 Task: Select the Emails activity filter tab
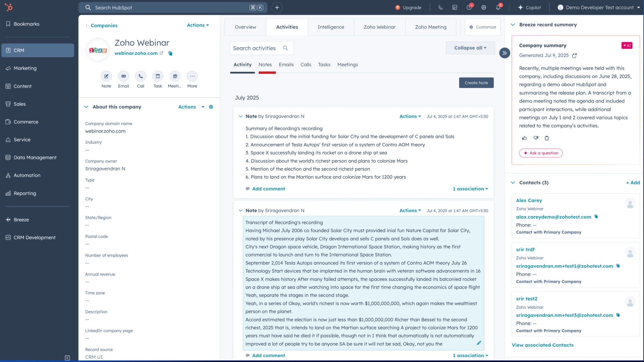click(x=286, y=64)
